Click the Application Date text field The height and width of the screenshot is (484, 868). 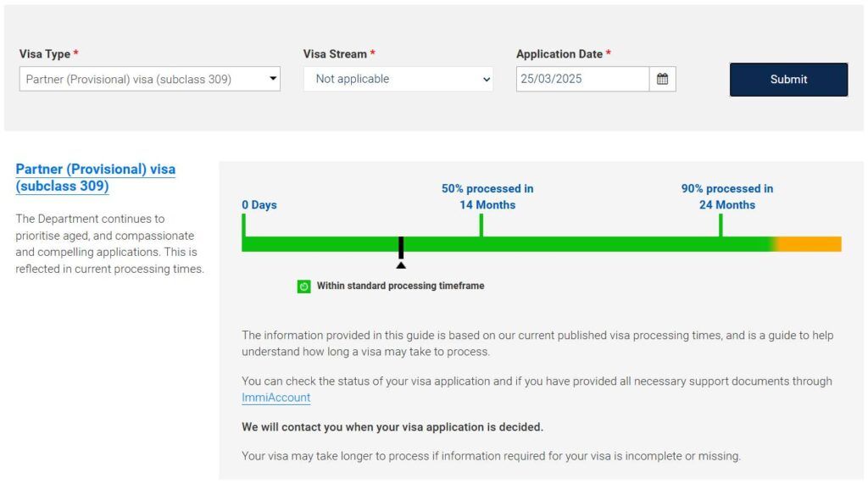pos(582,79)
